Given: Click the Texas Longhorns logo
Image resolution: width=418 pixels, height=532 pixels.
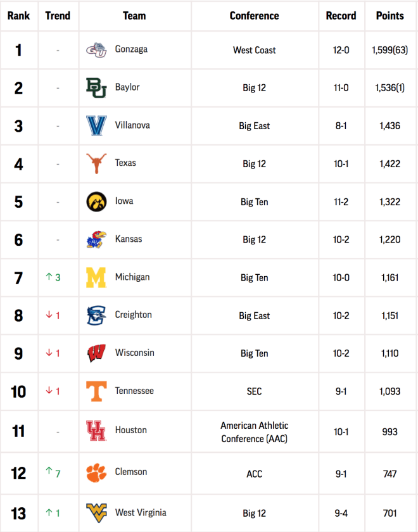Looking at the screenshot, I should tap(96, 163).
